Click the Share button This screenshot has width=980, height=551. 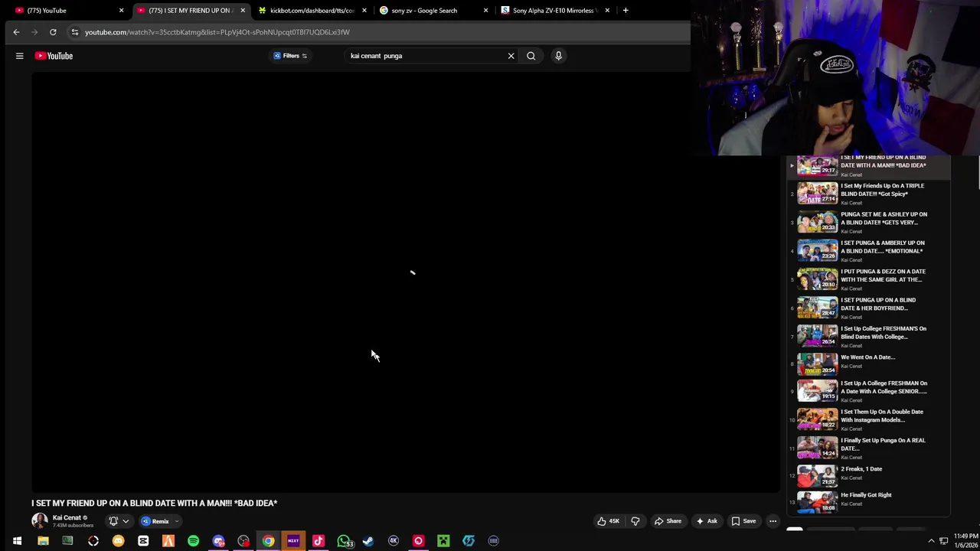pos(668,521)
